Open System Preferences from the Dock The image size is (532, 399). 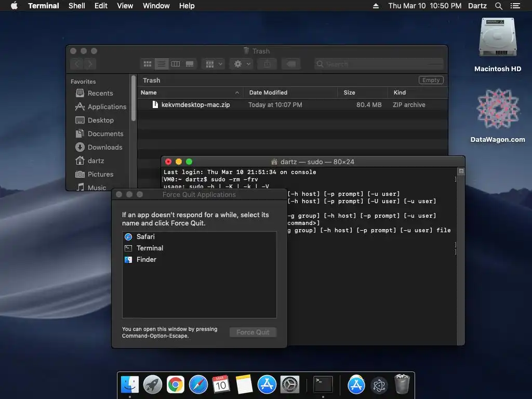(x=290, y=384)
